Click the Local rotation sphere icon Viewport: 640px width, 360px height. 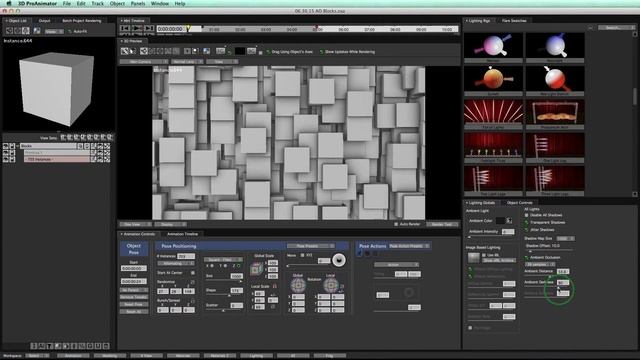[x=331, y=284]
